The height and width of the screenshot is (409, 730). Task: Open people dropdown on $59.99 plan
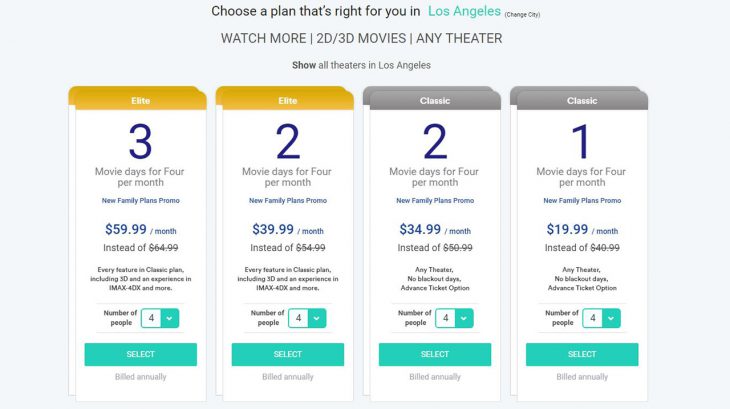tap(160, 318)
